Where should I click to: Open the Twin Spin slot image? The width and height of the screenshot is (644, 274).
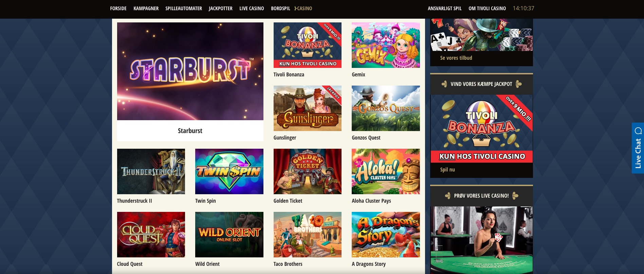pos(229,171)
